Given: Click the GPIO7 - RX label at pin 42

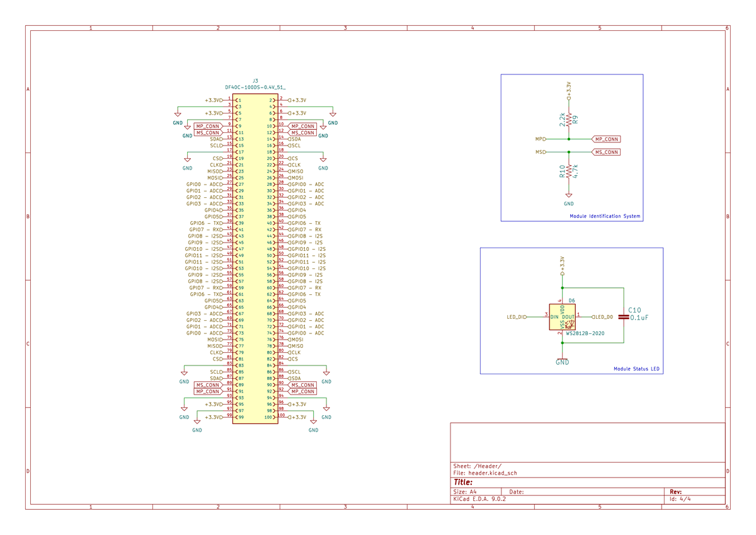Looking at the screenshot, I should (305, 230).
